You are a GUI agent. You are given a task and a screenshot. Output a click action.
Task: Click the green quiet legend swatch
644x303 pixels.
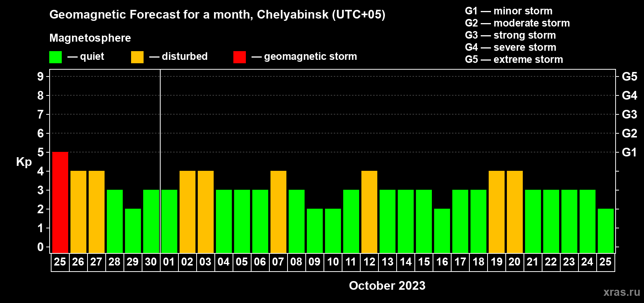tap(55, 57)
